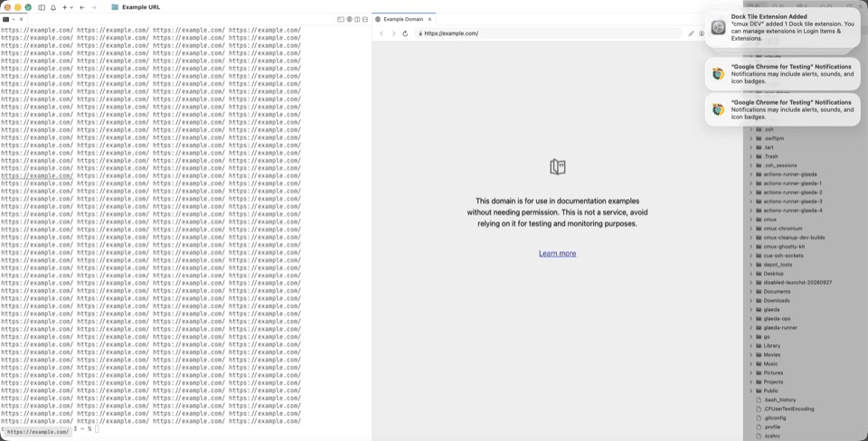The height and width of the screenshot is (441, 868).
Task: Add a new workspace with plus icon
Action: point(65,7)
